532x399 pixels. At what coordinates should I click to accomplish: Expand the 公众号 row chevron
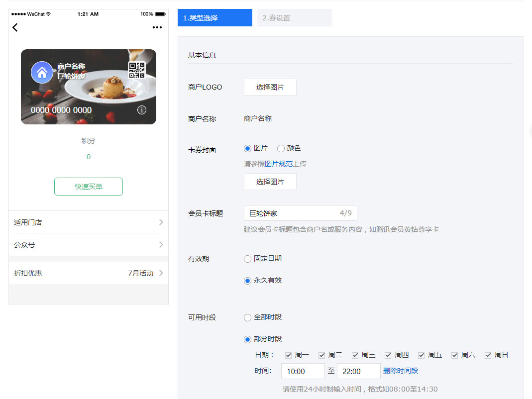pos(161,245)
